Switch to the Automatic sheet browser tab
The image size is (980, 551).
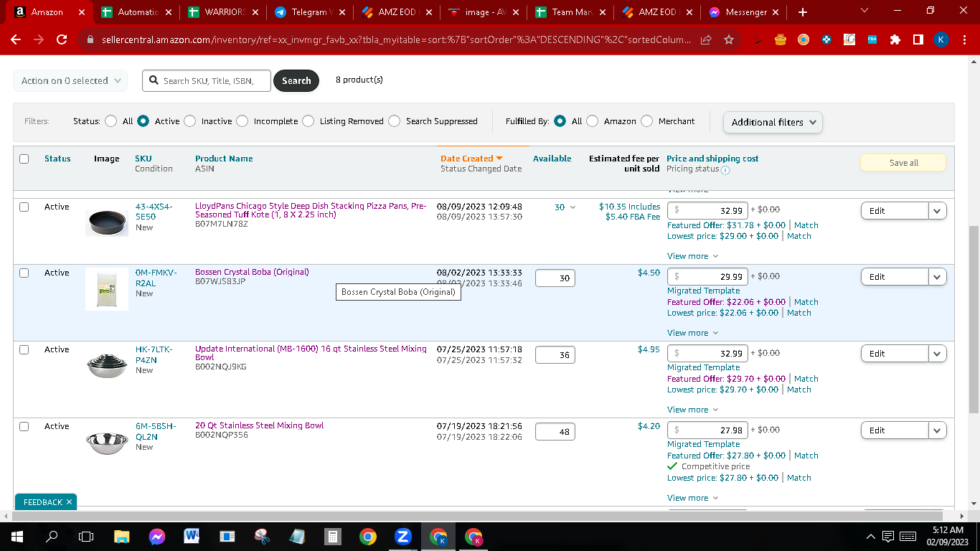tap(136, 12)
